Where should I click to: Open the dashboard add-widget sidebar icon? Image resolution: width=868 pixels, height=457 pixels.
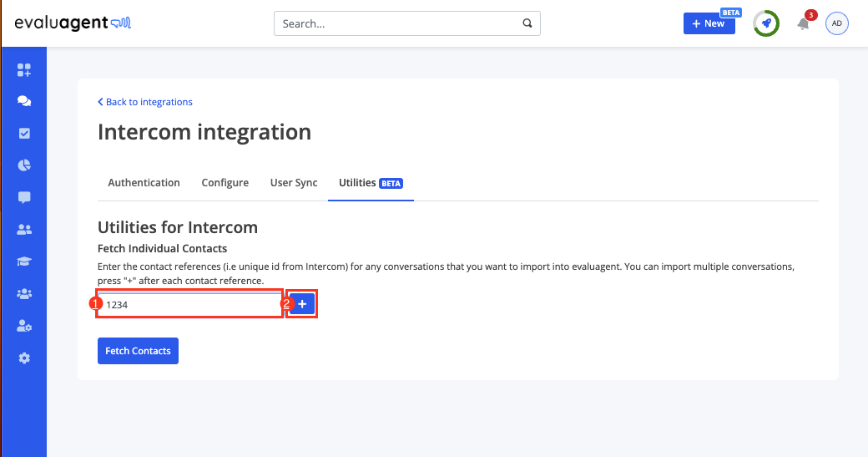24,70
